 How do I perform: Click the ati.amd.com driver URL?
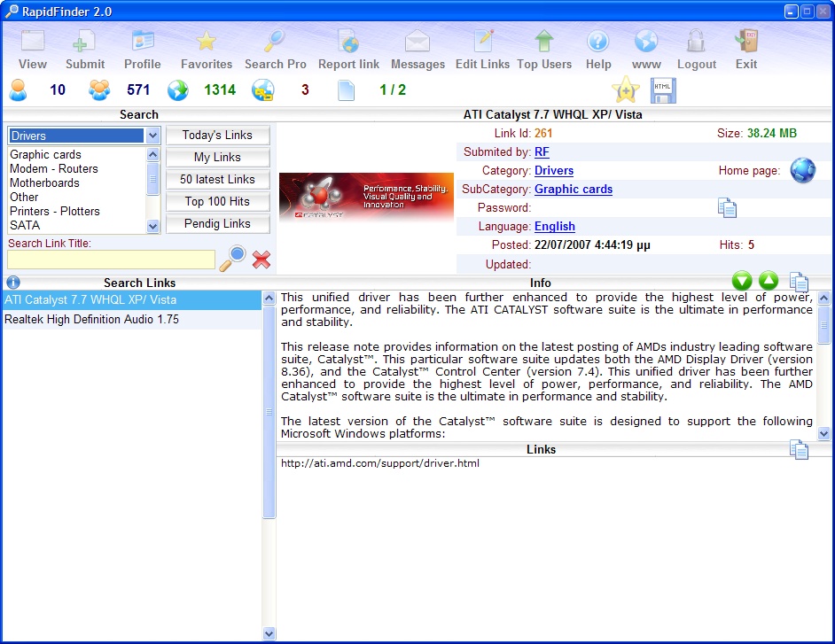point(380,463)
